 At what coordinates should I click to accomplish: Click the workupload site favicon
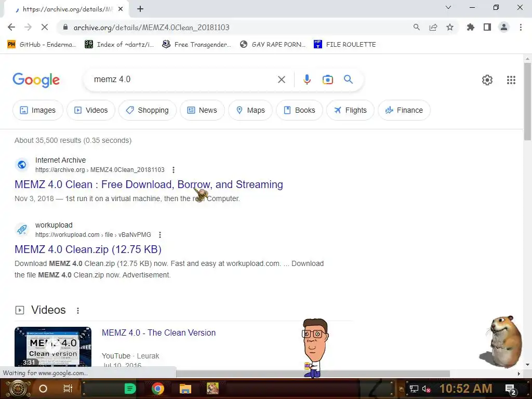[x=22, y=230]
